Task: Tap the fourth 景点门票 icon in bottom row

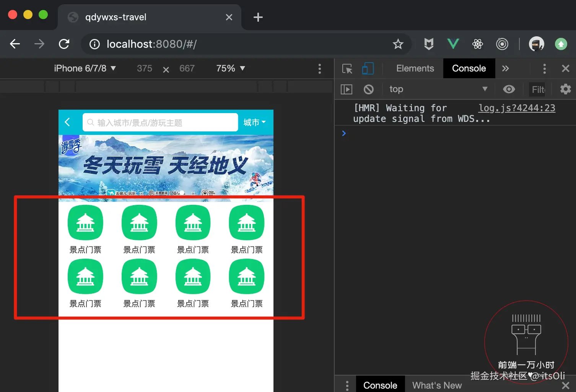Action: [x=247, y=277]
